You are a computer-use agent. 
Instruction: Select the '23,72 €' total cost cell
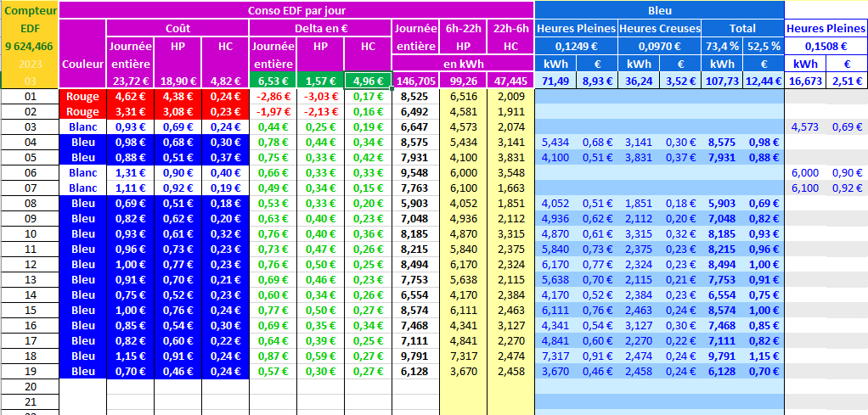pyautogui.click(x=130, y=81)
